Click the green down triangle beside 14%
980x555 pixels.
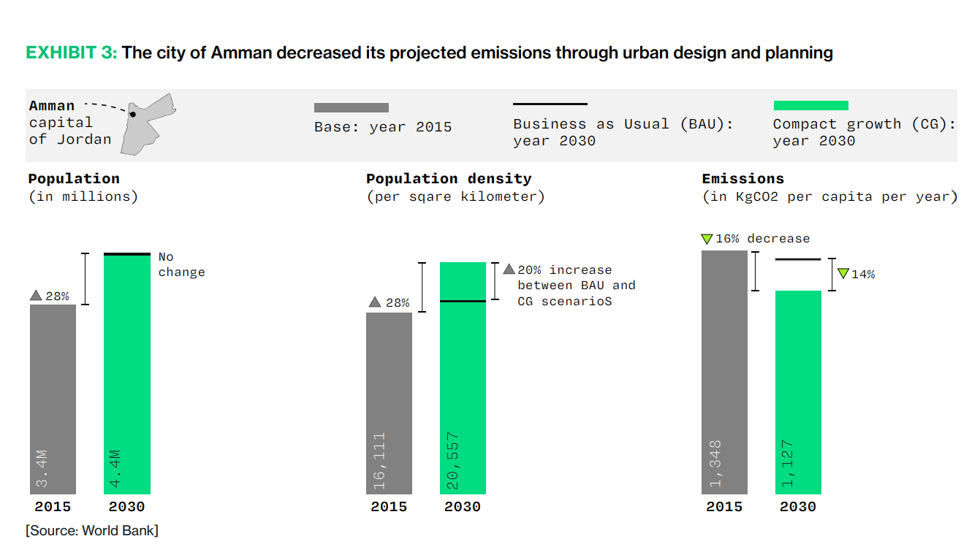[843, 274]
